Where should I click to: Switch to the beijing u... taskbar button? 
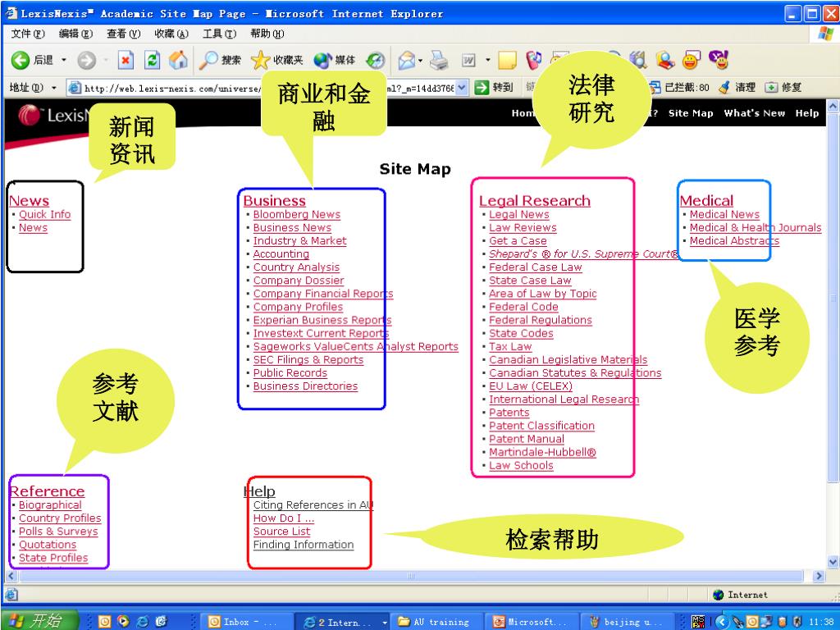[x=628, y=622]
